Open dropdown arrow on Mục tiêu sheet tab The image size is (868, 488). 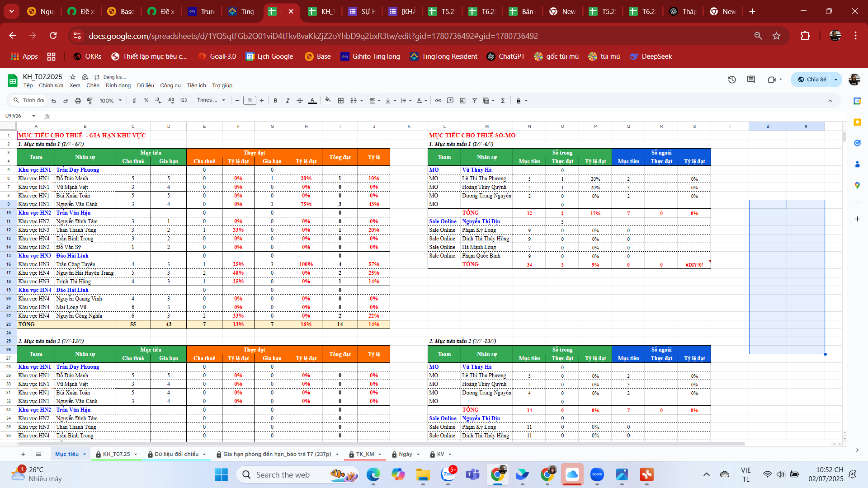(x=85, y=454)
